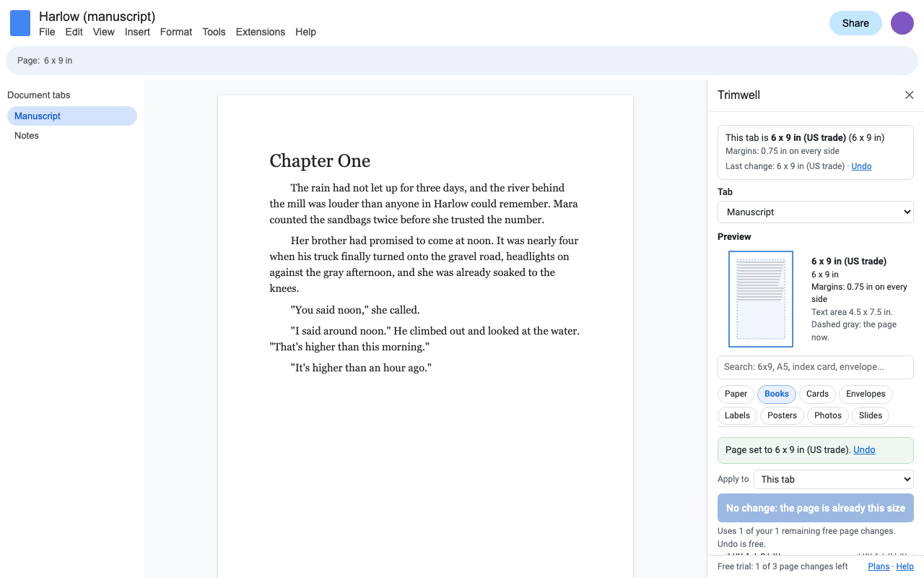Viewport: 924px width, 578px height.
Task: Close the Trimwell sidebar
Action: [910, 95]
